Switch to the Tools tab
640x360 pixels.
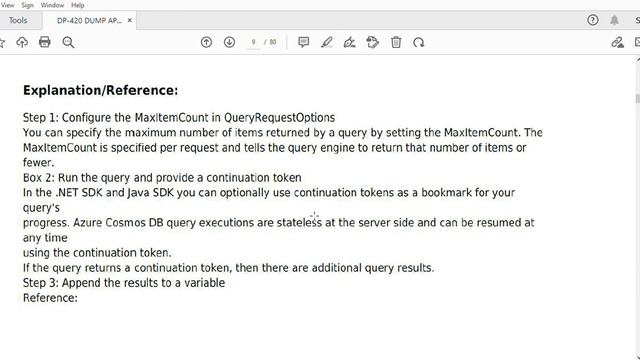pos(18,20)
